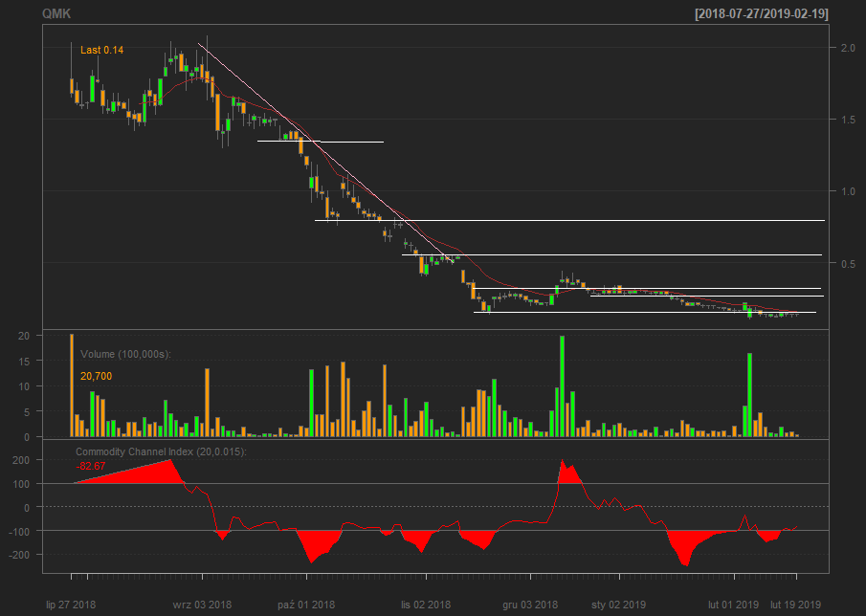Click the CCI axis label 200
The width and height of the screenshot is (866, 616).
pos(20,460)
